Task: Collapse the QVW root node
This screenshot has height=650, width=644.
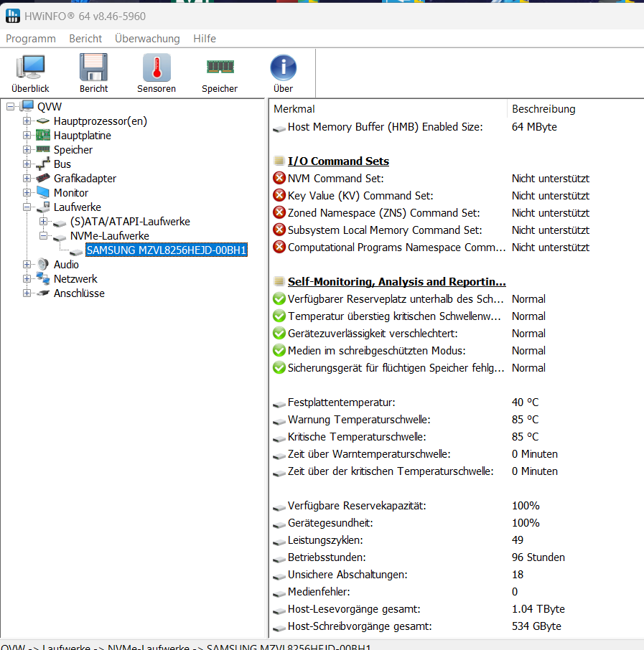Action: [x=10, y=107]
